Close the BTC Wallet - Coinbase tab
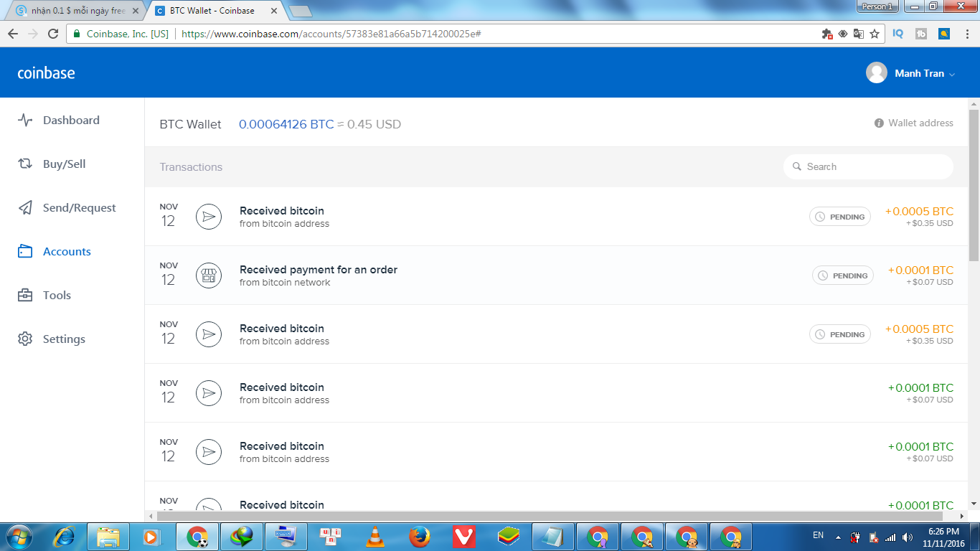The width and height of the screenshot is (980, 551). tap(273, 11)
